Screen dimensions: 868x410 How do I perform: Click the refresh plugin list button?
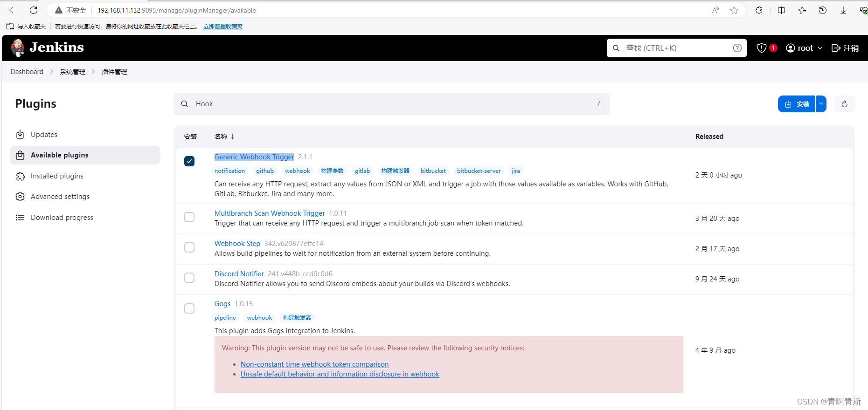845,104
